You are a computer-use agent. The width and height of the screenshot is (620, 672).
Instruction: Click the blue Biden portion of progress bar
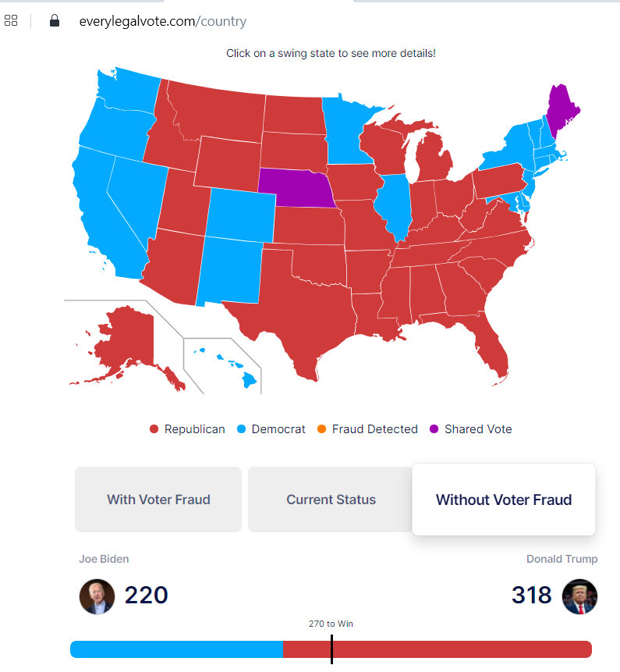click(176, 649)
